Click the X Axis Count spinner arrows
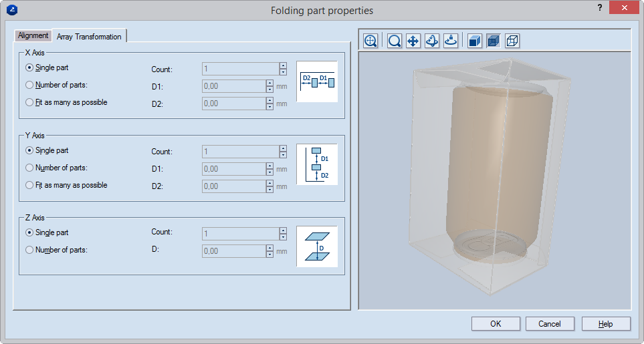644x344 pixels. pyautogui.click(x=283, y=69)
